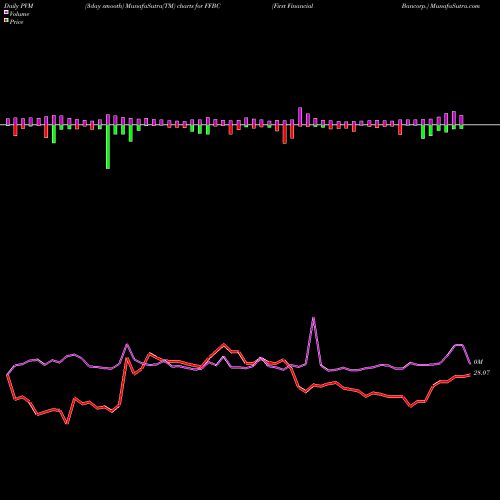
Task: Click the MunafaSutra.com watermark text
Action: pos(455,6)
